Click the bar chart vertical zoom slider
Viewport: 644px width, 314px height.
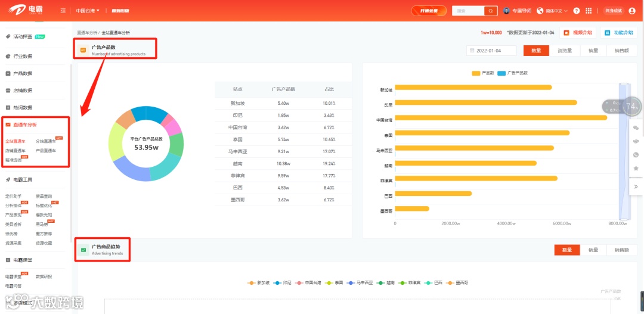click(x=624, y=151)
